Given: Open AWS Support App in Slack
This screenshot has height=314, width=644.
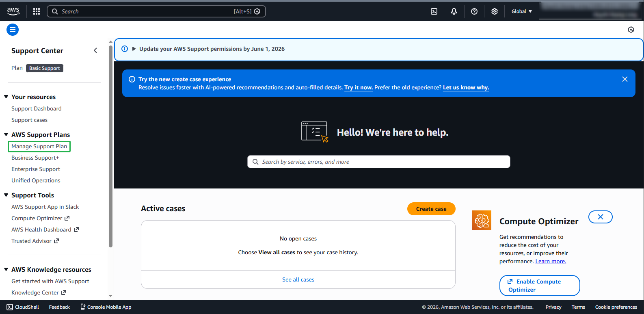Looking at the screenshot, I should coord(45,207).
